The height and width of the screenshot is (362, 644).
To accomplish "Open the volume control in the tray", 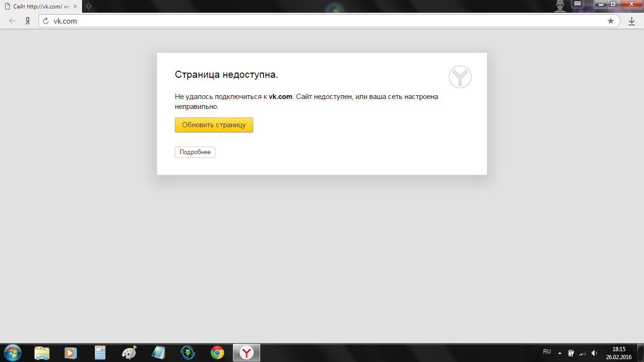I will (594, 352).
